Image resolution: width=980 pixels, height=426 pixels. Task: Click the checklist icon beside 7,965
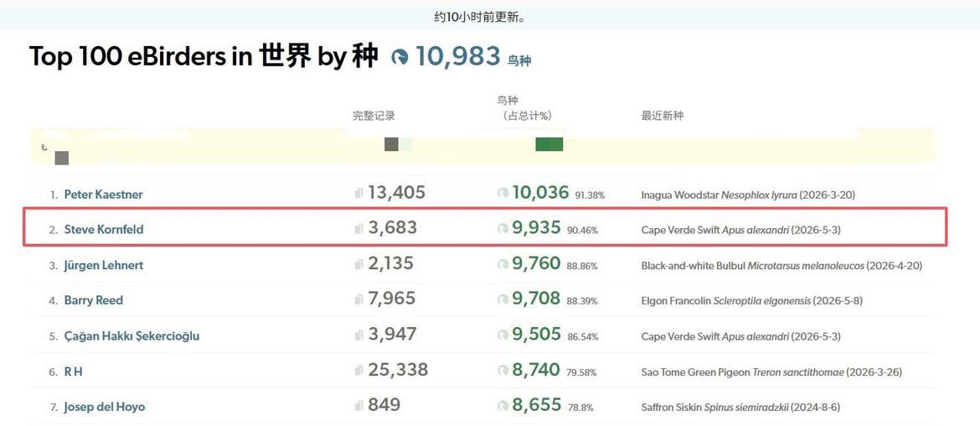358,299
